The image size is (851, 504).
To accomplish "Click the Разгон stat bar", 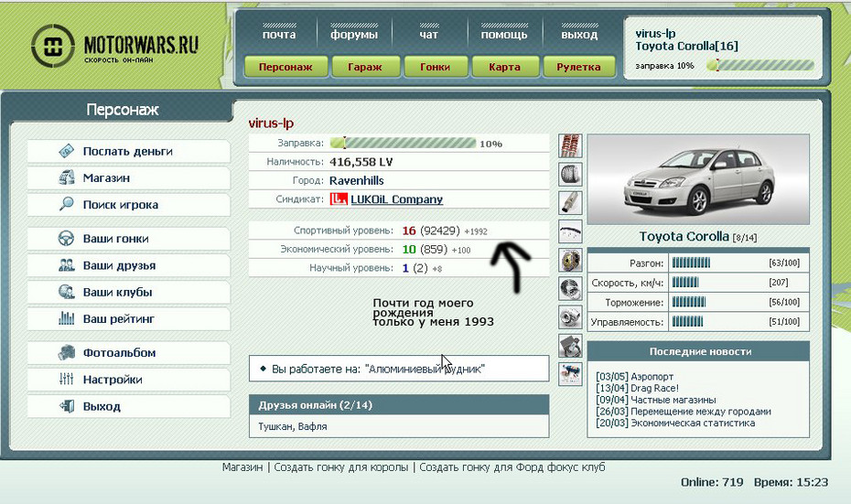I will [x=692, y=263].
